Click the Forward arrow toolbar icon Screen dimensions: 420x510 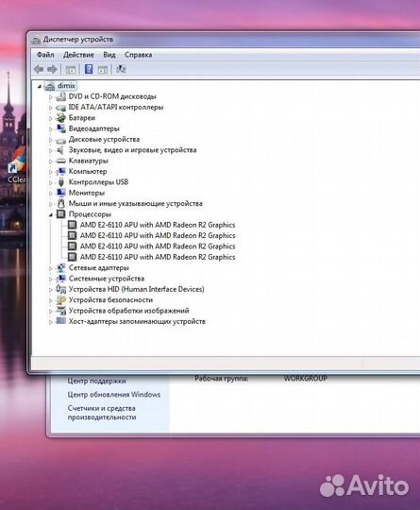[x=52, y=69]
